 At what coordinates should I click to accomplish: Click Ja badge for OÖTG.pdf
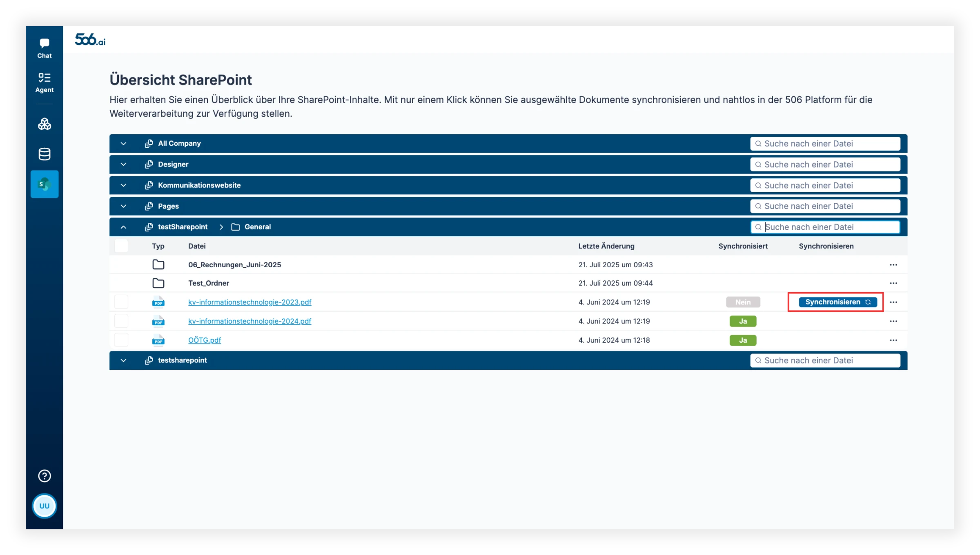coord(743,340)
